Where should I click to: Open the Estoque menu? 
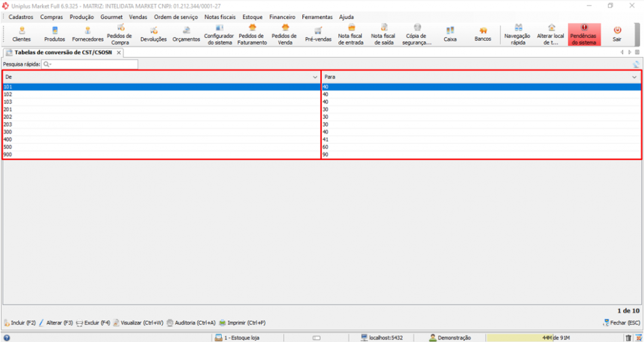(252, 17)
